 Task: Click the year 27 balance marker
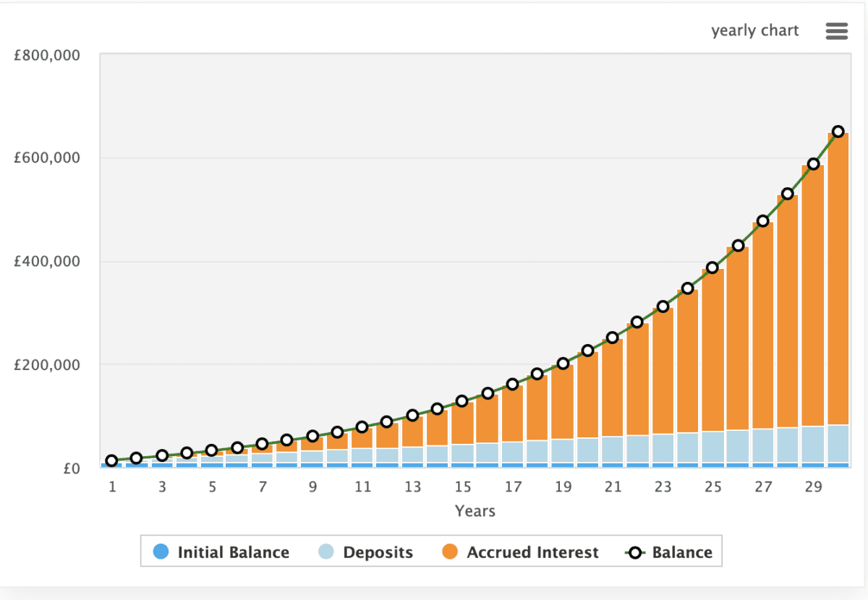click(763, 221)
